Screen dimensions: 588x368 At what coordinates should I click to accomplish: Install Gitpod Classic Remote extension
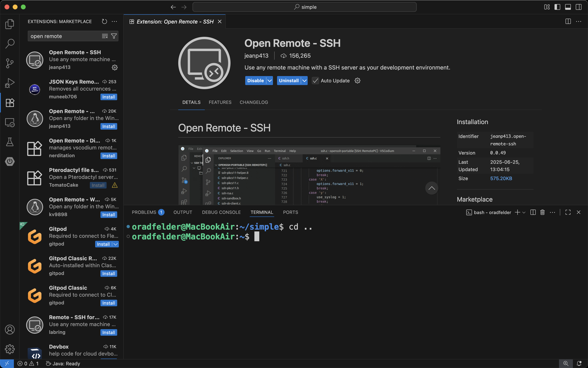tap(109, 274)
